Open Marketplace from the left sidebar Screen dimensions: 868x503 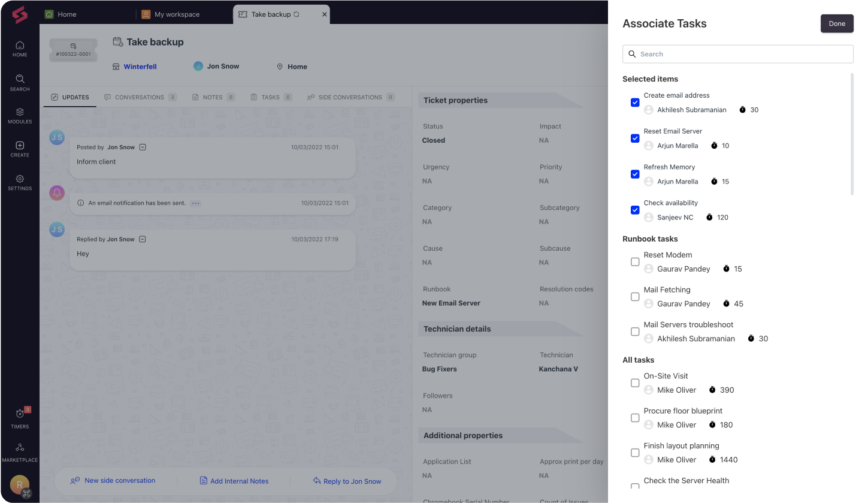[x=19, y=451]
